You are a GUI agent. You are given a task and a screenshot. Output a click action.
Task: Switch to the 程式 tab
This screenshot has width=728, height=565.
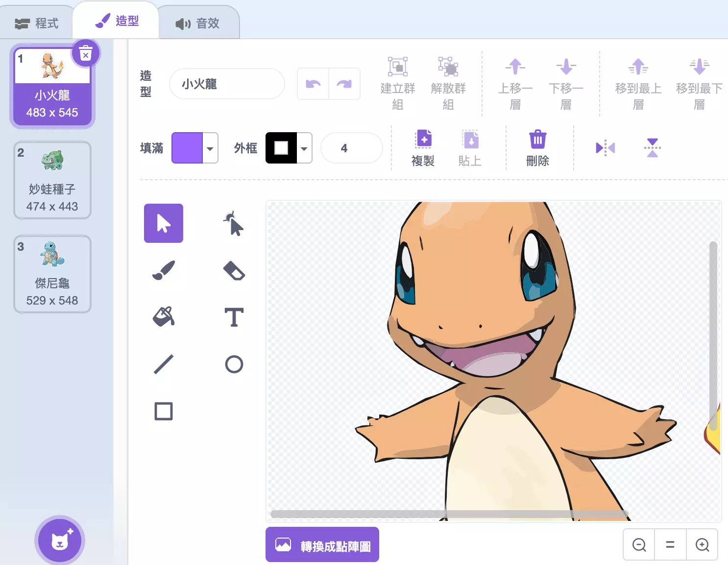(x=37, y=23)
